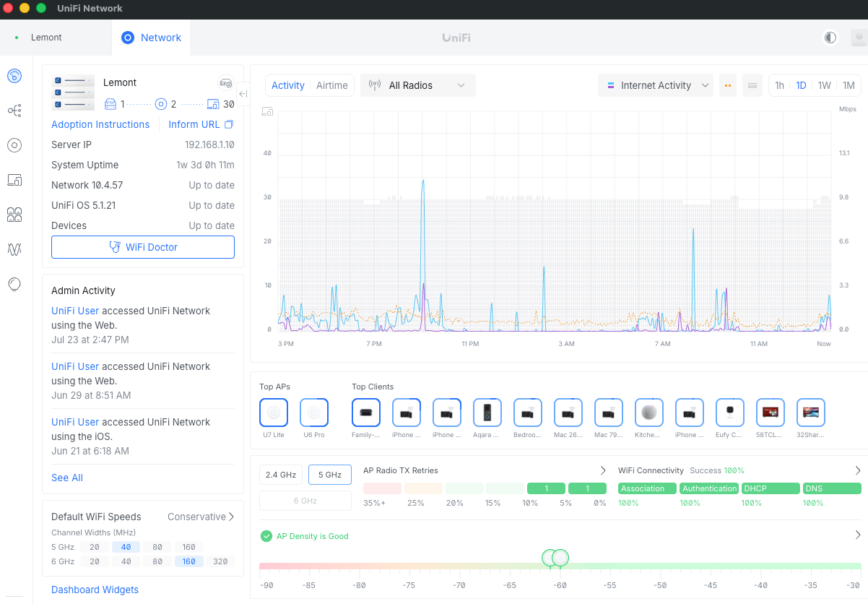The width and height of the screenshot is (868, 604).
Task: Select the 1D time range
Action: point(802,85)
